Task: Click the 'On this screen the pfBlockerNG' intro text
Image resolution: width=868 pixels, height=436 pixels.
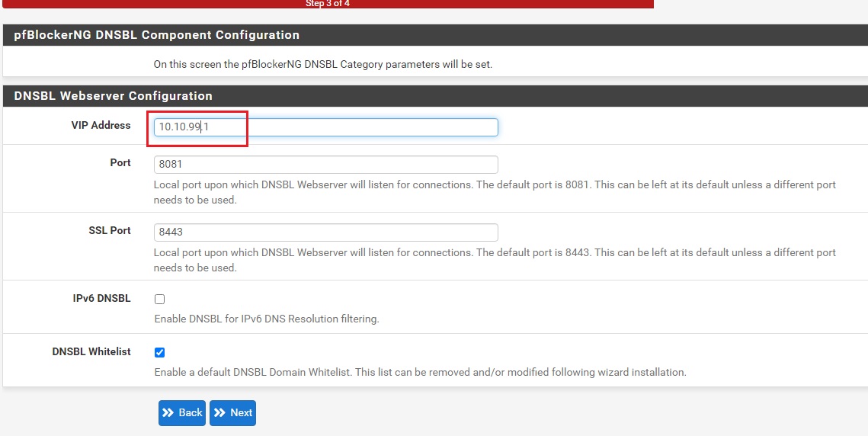Action: click(x=322, y=64)
